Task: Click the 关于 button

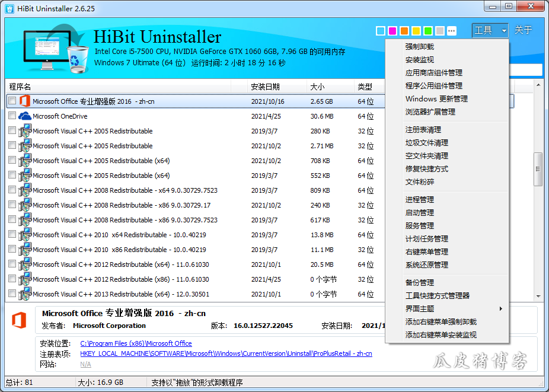Action: tap(523, 30)
